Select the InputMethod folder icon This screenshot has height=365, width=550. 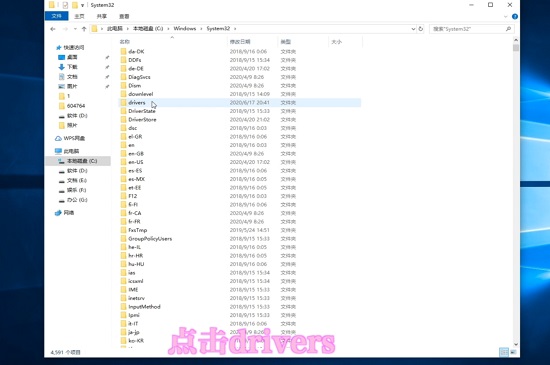123,307
